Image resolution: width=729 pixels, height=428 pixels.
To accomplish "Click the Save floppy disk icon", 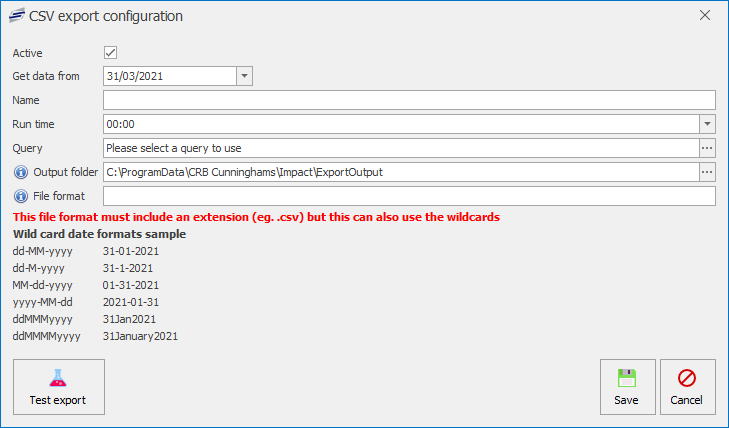I will point(627,378).
